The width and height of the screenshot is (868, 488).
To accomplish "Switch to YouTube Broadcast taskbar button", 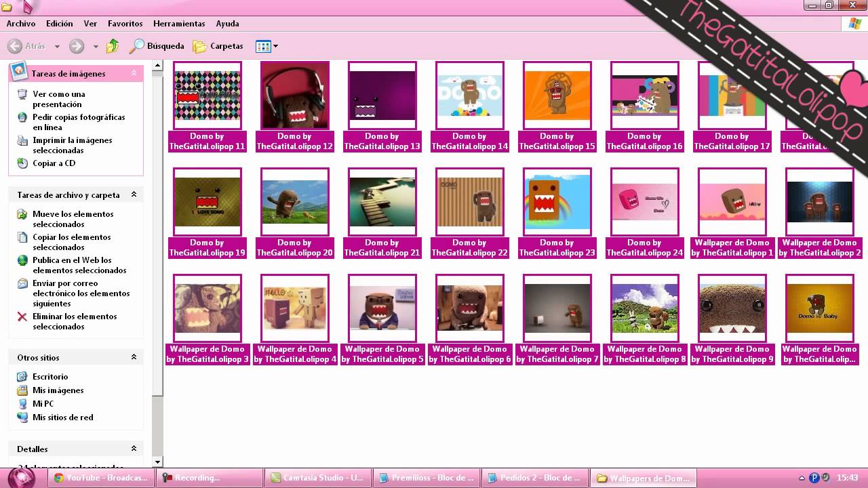I will (x=100, y=478).
